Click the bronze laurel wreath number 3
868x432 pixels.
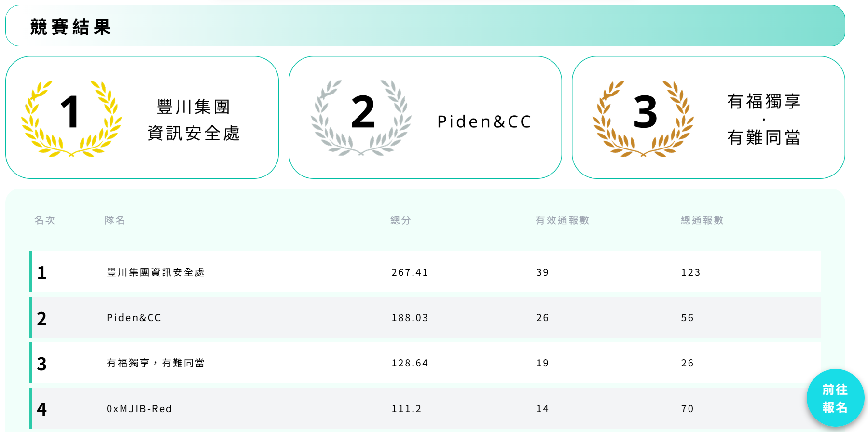click(643, 118)
